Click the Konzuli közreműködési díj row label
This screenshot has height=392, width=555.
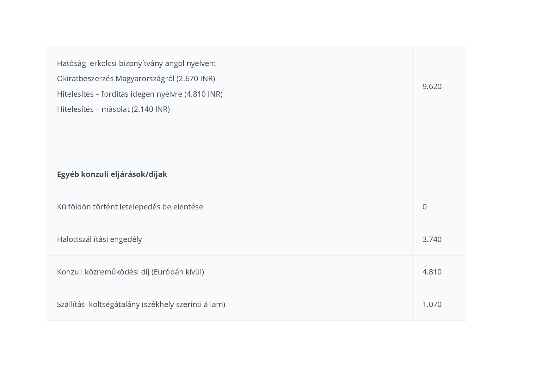tap(130, 272)
